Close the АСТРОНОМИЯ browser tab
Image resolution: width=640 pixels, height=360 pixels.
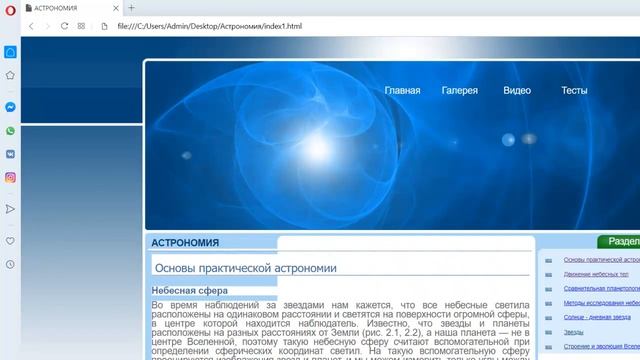point(116,8)
